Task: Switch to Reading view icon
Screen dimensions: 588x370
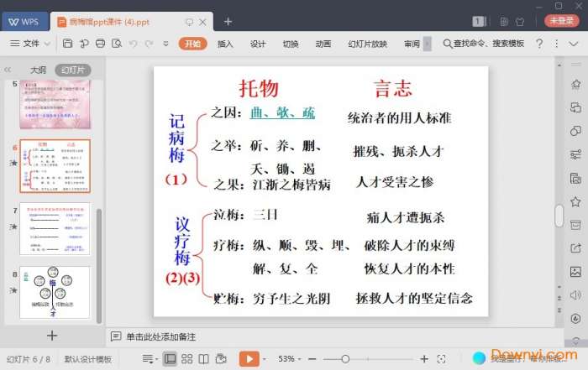Action: click(203, 359)
